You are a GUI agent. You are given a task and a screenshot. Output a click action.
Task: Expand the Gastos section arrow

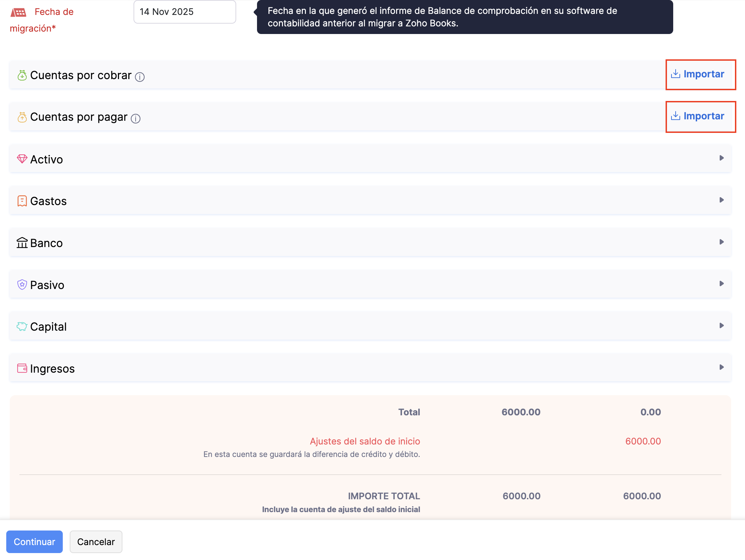pyautogui.click(x=721, y=200)
